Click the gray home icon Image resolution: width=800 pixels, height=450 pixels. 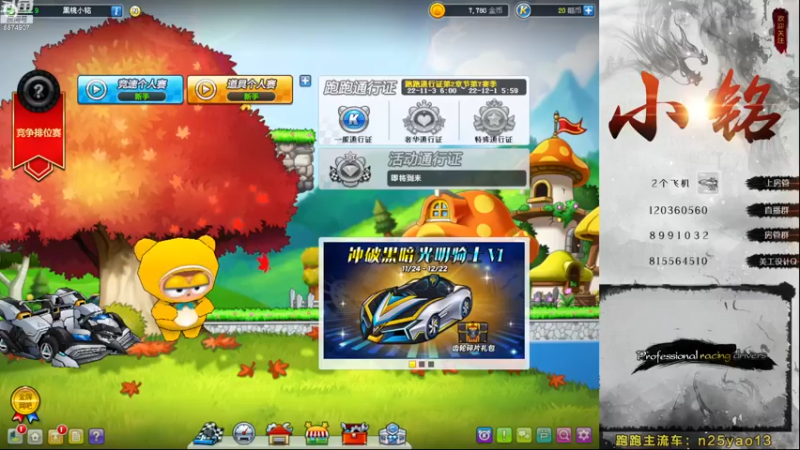pos(35,437)
